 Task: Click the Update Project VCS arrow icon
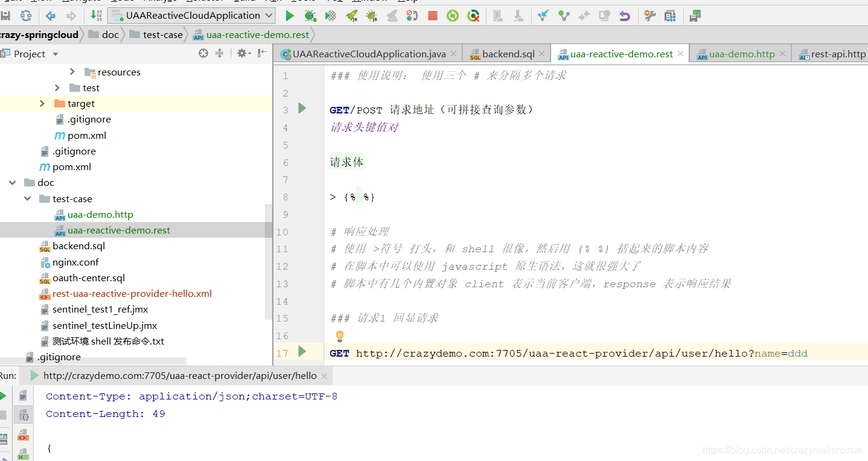[x=543, y=16]
